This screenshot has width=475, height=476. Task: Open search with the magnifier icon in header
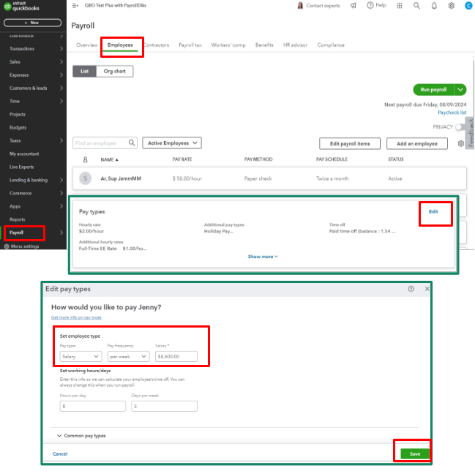(416, 5)
